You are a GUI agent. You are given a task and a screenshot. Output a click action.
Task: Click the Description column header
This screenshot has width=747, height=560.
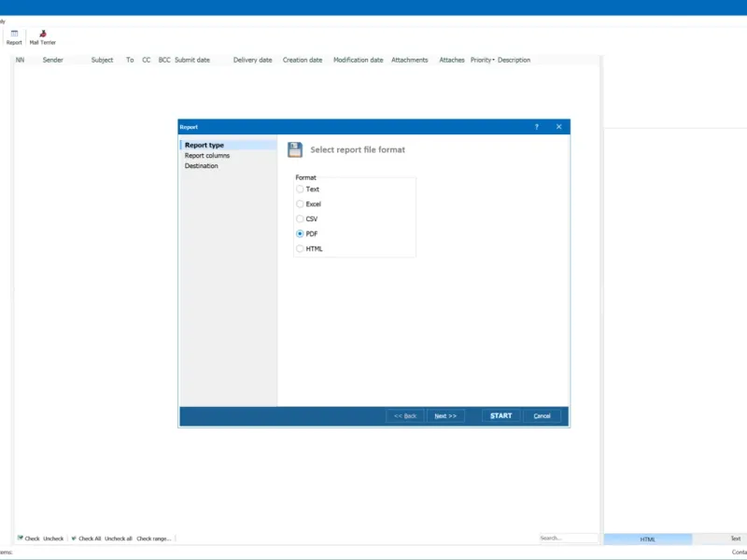[514, 60]
